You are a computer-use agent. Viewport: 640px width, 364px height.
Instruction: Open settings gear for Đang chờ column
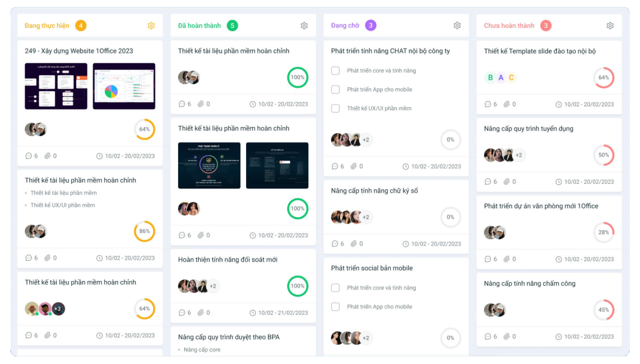coord(457,25)
